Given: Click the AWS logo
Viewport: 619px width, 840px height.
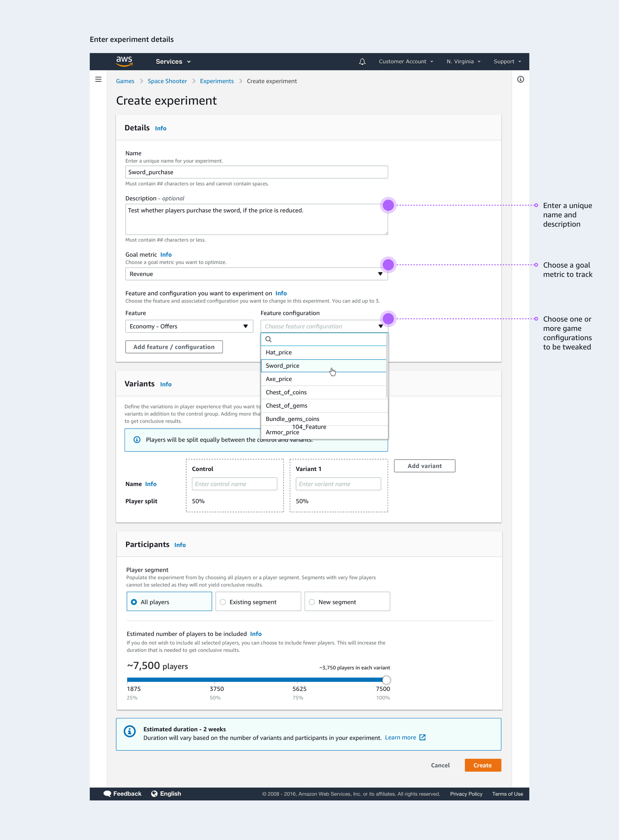Looking at the screenshot, I should (124, 61).
